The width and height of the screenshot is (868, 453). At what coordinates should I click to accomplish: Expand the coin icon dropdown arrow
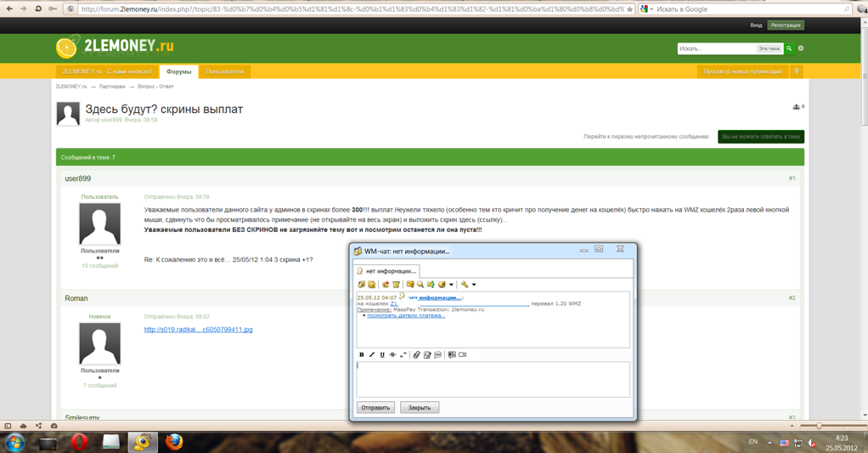pos(451,285)
